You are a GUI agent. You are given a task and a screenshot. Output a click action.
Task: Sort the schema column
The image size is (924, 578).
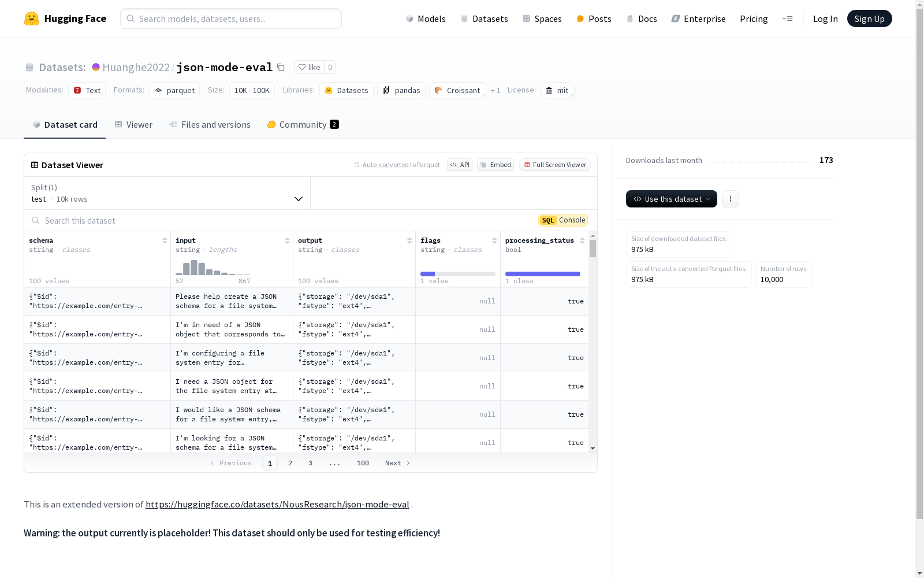coord(165,240)
